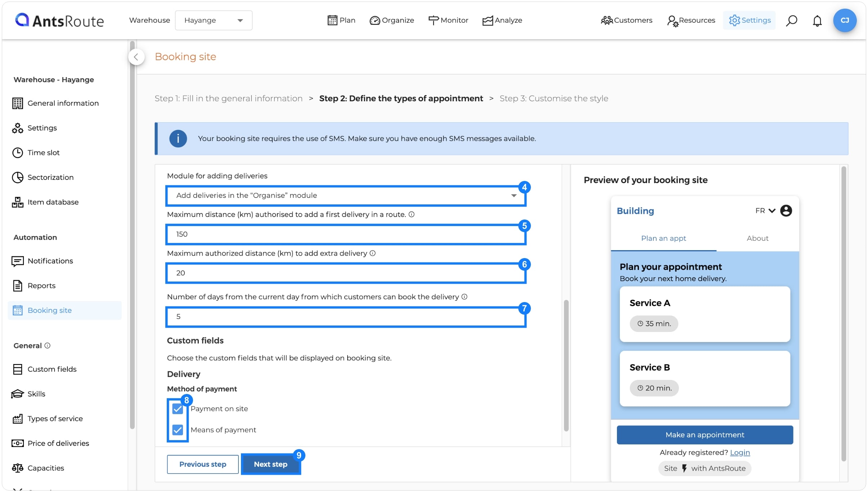
Task: Open the Plan menu
Action: point(341,21)
